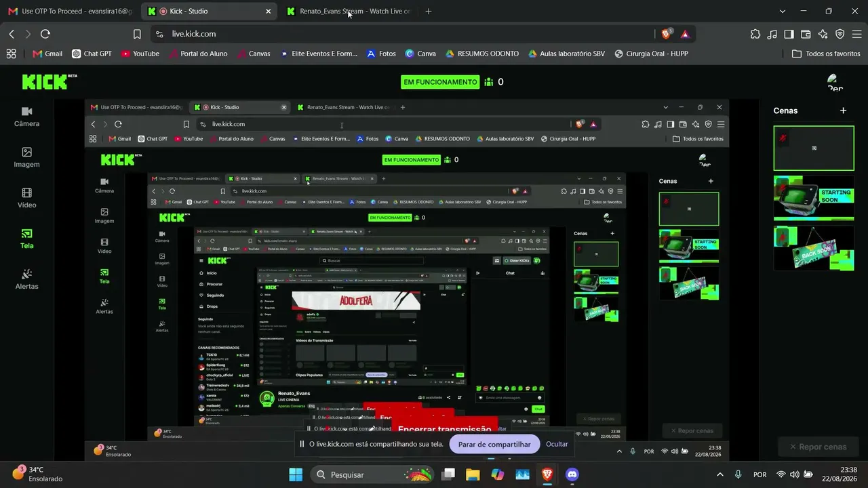The width and height of the screenshot is (868, 488).
Task: Click the viewer count icon beside the zero
Action: point(489,82)
